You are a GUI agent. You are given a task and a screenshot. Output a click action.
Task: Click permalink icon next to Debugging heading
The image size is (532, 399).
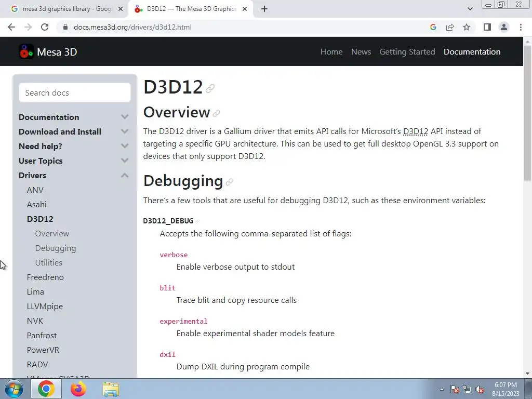[x=229, y=182]
